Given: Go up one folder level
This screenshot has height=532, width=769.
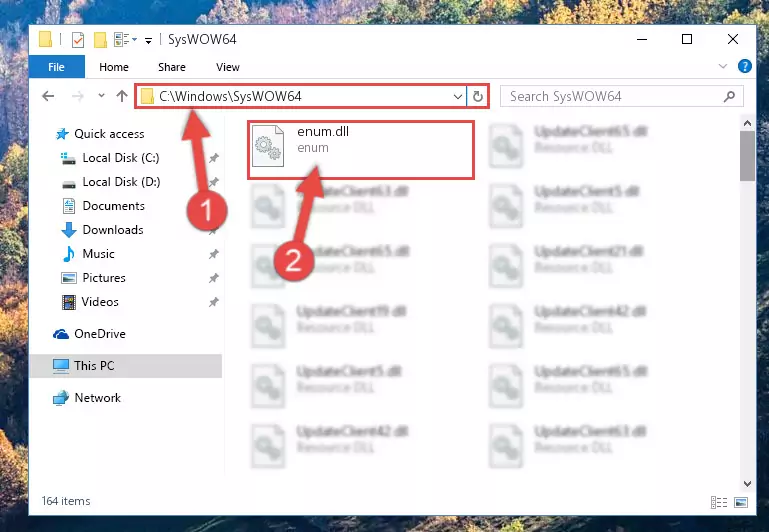Looking at the screenshot, I should [122, 96].
